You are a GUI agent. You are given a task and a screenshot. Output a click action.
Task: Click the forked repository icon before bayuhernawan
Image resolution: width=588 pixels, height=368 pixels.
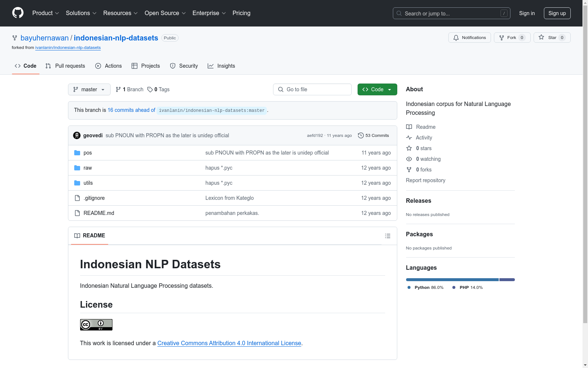tap(15, 38)
